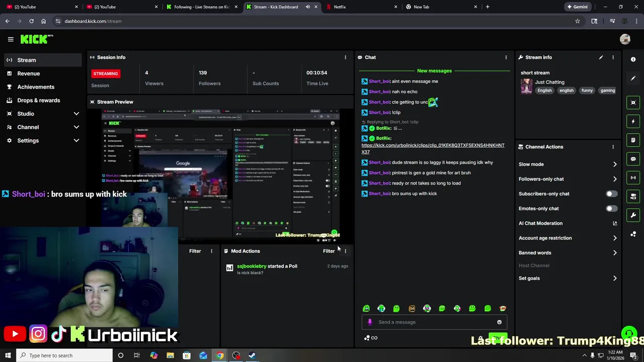644x362 pixels.
Task: Open Mod Actions panel options menu
Action: (x=345, y=251)
